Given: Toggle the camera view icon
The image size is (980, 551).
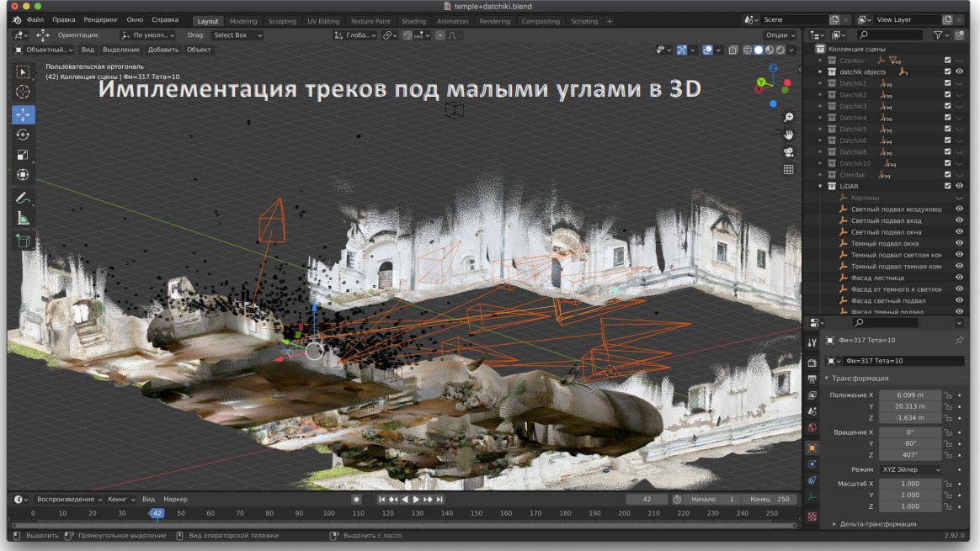Looking at the screenshot, I should [x=789, y=152].
